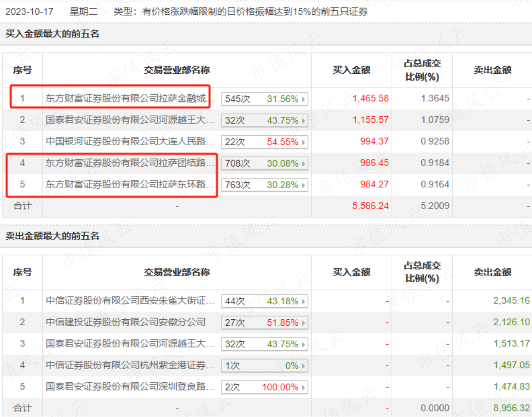Click buy amount 1,155.57
The height and width of the screenshot is (417, 532).
[x=371, y=120]
